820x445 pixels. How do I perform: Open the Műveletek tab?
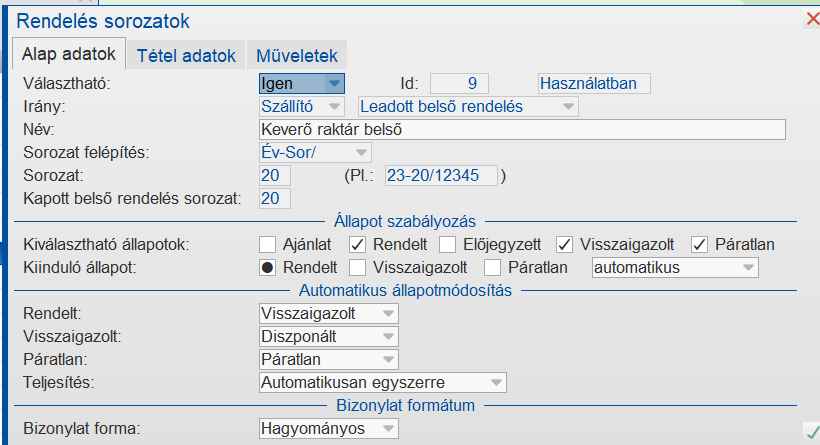click(x=297, y=55)
